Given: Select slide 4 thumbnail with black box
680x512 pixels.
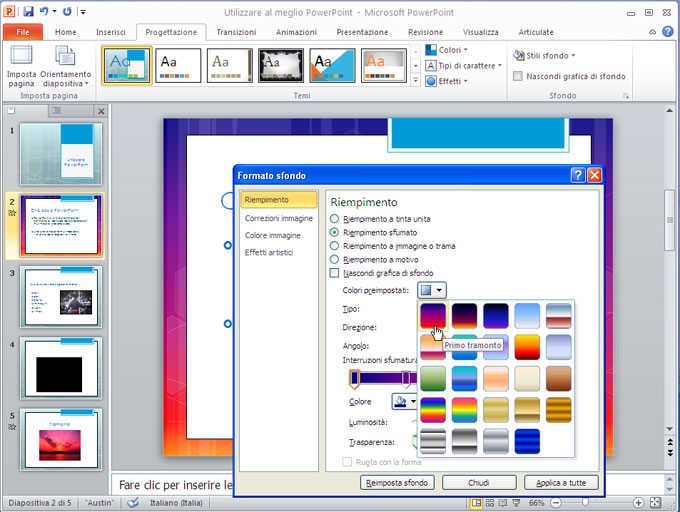Looking at the screenshot, I should tap(61, 368).
